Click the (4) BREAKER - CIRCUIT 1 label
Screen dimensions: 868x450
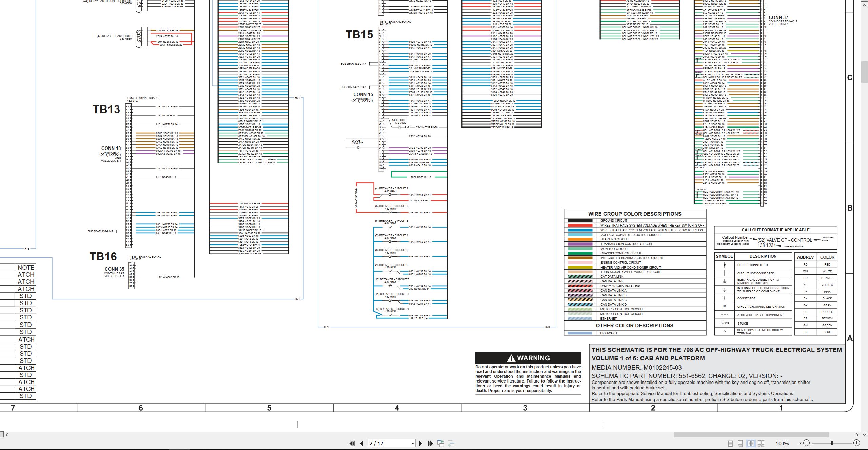pyautogui.click(x=391, y=188)
